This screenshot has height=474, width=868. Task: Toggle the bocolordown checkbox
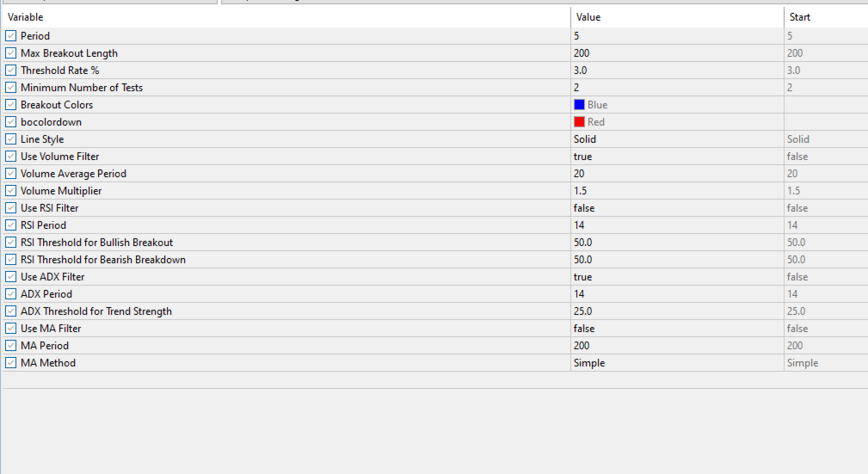(x=11, y=122)
